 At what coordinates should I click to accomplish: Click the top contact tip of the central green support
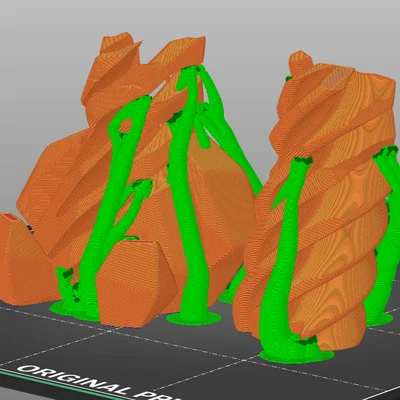click(x=192, y=70)
